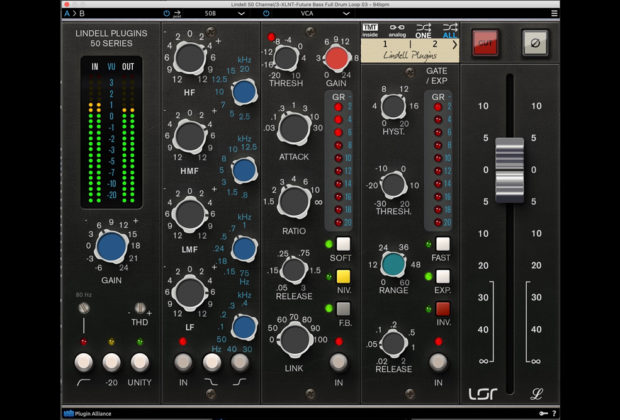The height and width of the screenshot is (420, 620).
Task: Toggle the EQ power icon beside 50B
Action: tap(166, 13)
